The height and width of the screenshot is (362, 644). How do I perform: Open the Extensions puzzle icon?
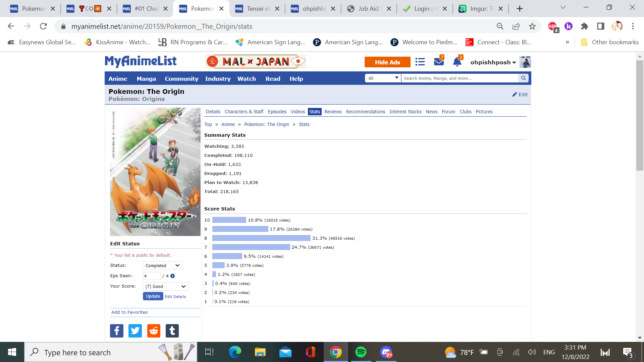click(584, 26)
